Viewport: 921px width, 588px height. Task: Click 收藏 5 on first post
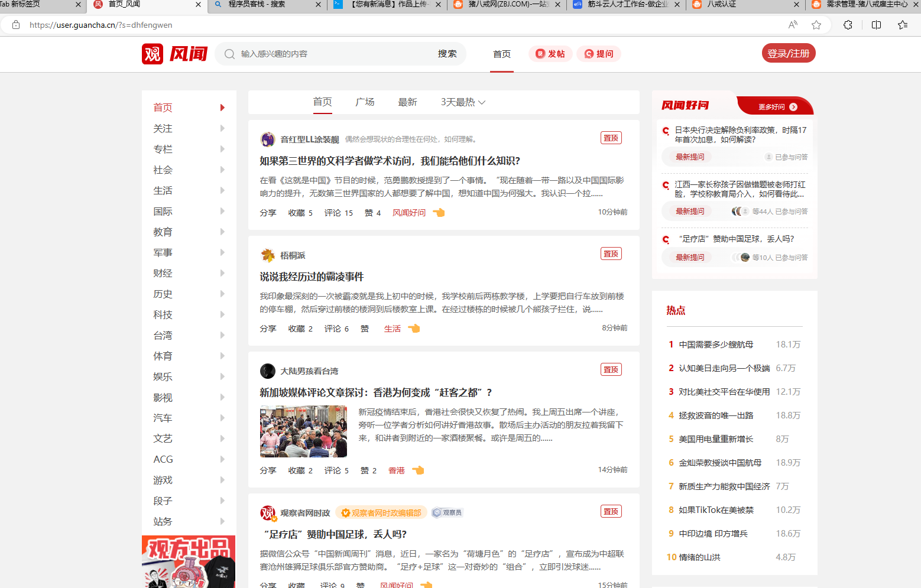click(x=300, y=213)
